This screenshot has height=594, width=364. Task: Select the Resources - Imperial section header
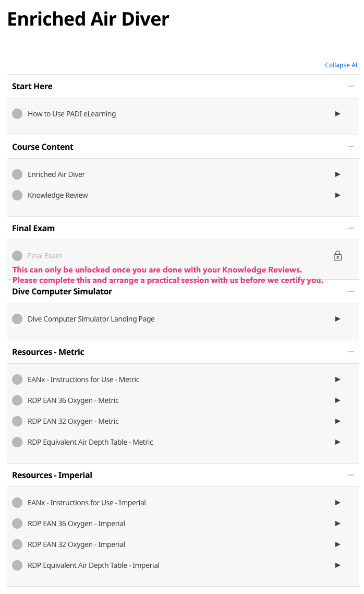pyautogui.click(x=183, y=475)
